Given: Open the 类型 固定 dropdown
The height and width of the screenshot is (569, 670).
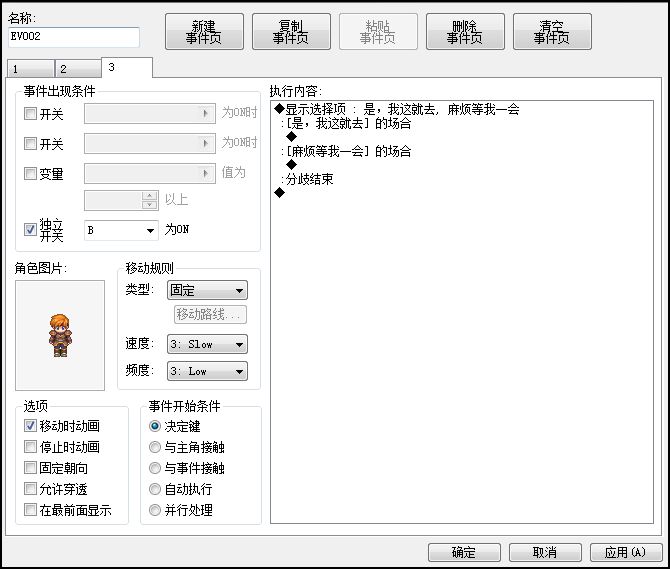Looking at the screenshot, I should (207, 290).
